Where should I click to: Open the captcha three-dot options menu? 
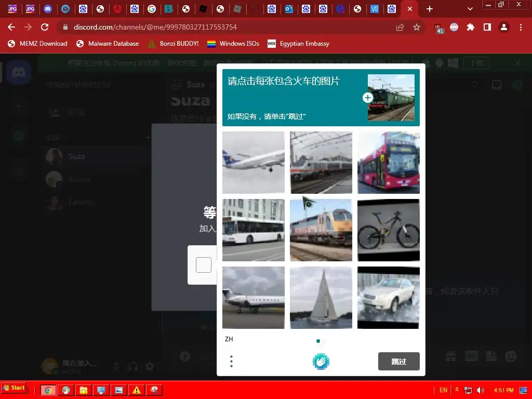tap(231, 362)
